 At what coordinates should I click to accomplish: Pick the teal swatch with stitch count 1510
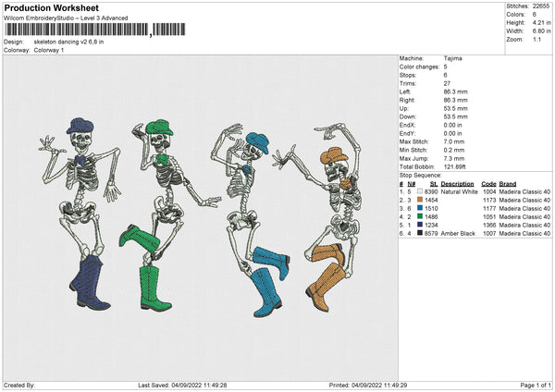pyautogui.click(x=420, y=208)
